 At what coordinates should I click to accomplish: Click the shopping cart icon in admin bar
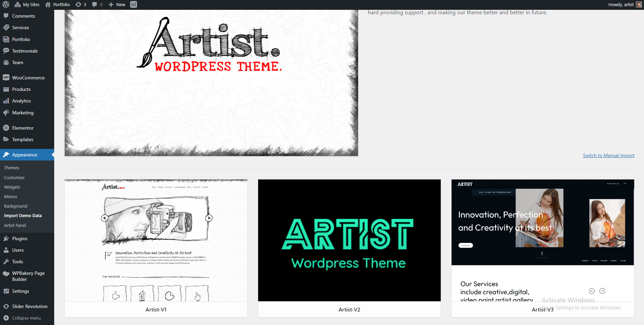[x=134, y=4]
